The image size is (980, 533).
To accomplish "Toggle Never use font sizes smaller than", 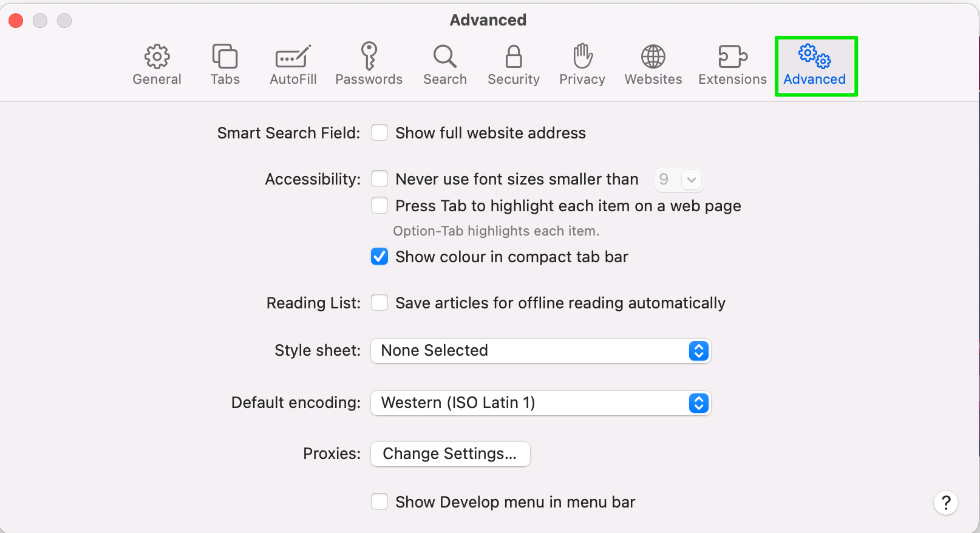I will pyautogui.click(x=379, y=178).
